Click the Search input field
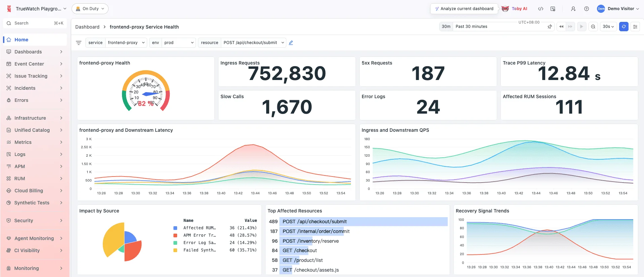Viewport: 644px width, 277px height. pos(35,23)
